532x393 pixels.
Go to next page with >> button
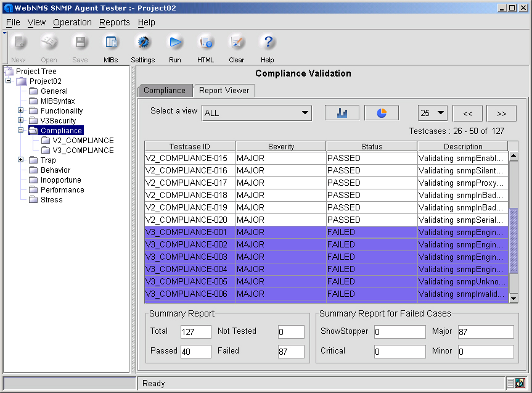[x=501, y=114]
